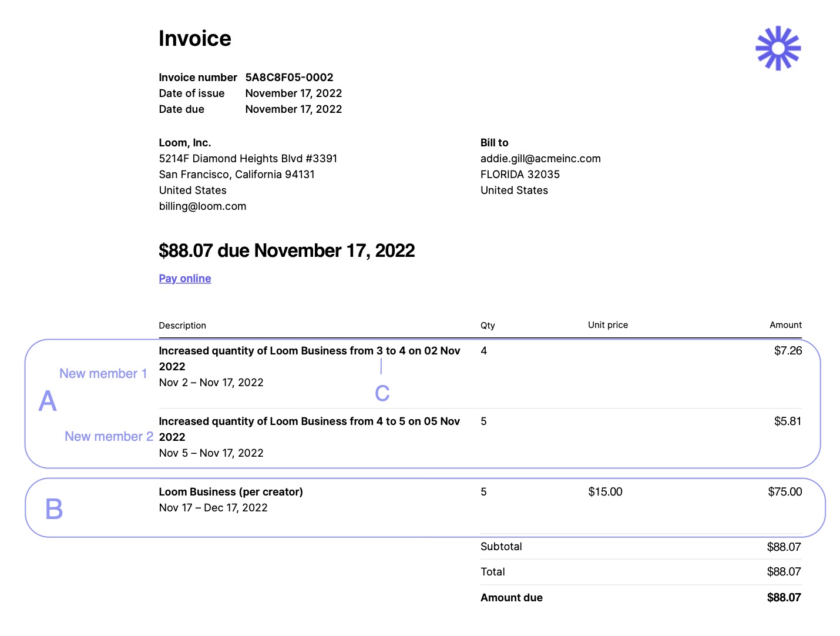Screen dimensions: 840x636
Task: Select invoice number 5A8C8F05-0002
Action: 289,78
